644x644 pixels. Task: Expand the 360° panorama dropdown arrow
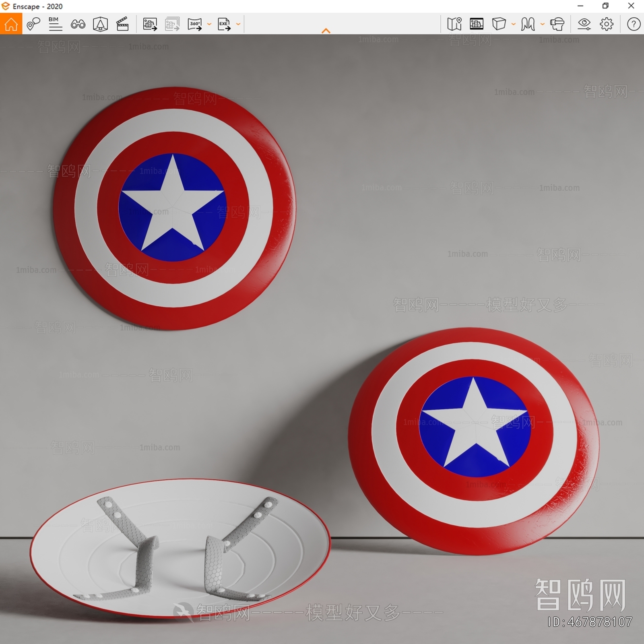tap(209, 24)
